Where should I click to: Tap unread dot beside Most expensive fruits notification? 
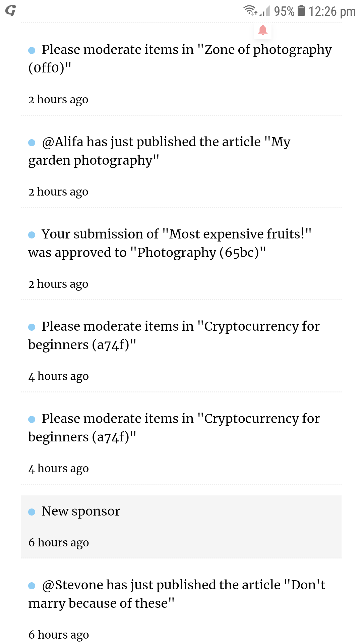point(32,235)
